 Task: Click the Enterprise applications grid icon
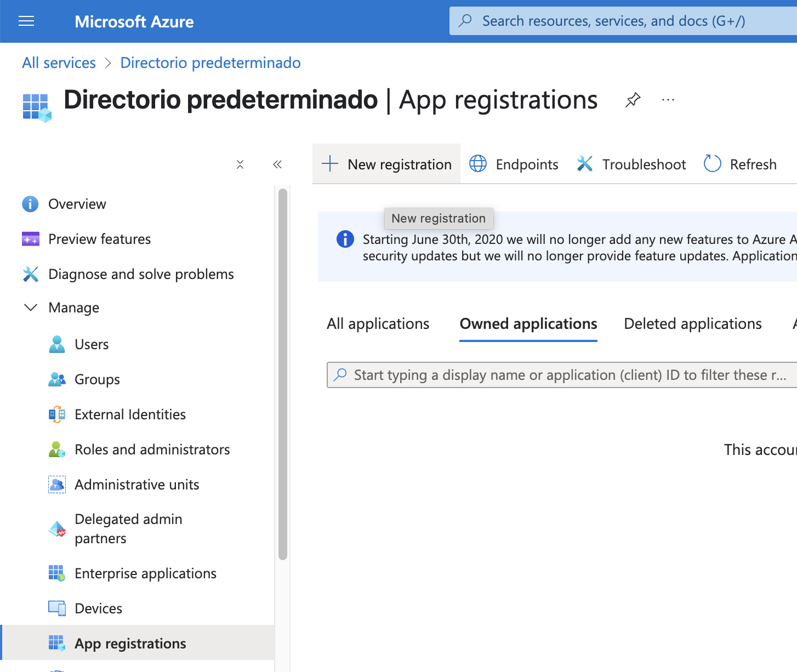[57, 573]
